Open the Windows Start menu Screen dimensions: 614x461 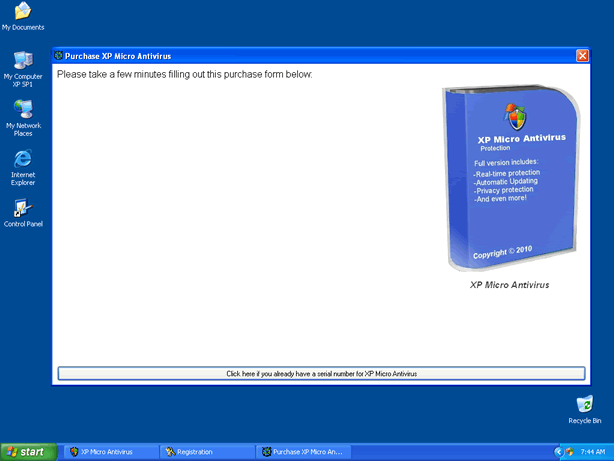[x=28, y=452]
